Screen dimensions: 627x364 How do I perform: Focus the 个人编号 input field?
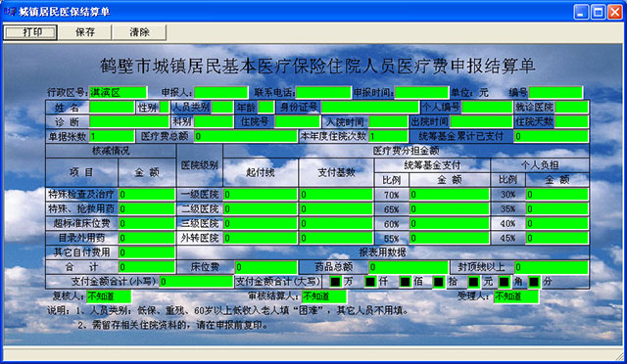pos(487,107)
